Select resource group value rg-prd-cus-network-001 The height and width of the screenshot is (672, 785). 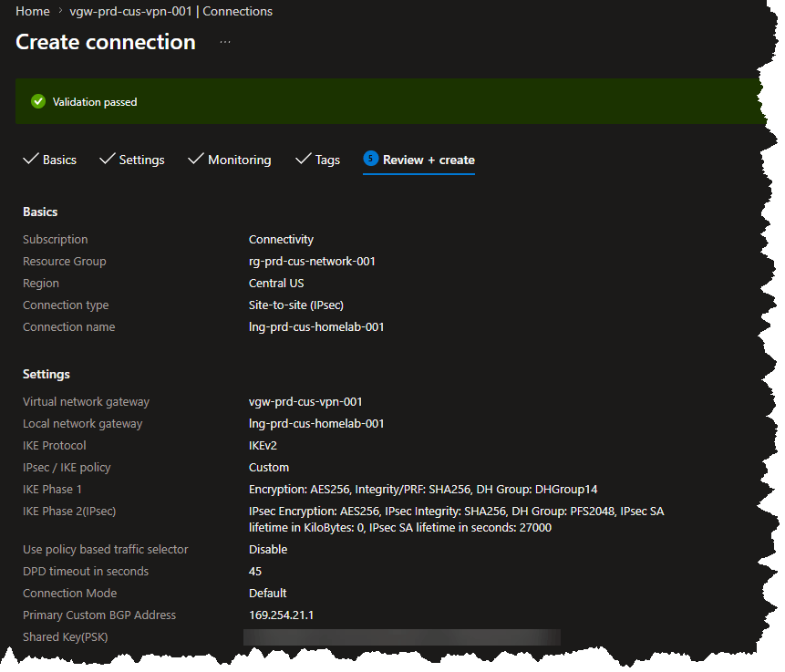tap(312, 262)
